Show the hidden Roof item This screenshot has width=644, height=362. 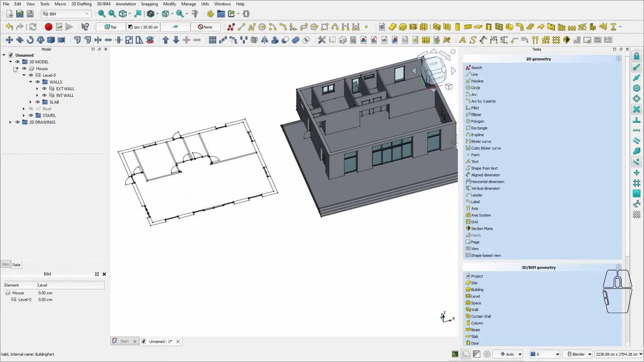coord(31,109)
